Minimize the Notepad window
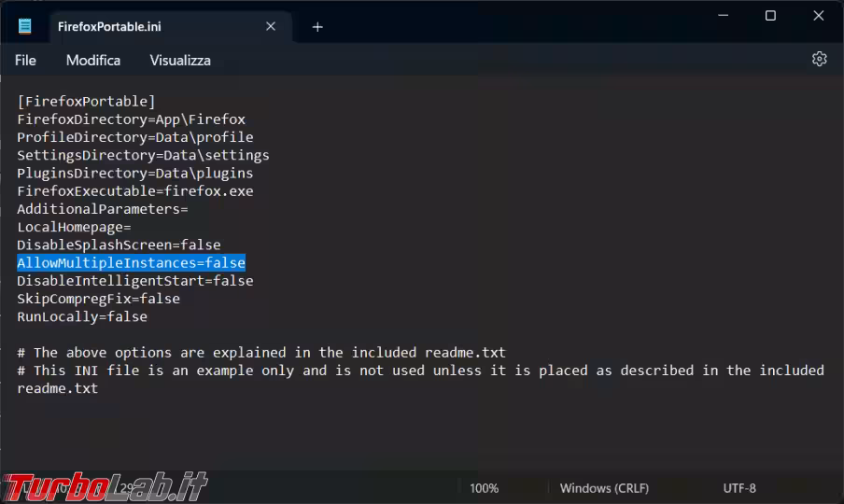 coord(723,16)
